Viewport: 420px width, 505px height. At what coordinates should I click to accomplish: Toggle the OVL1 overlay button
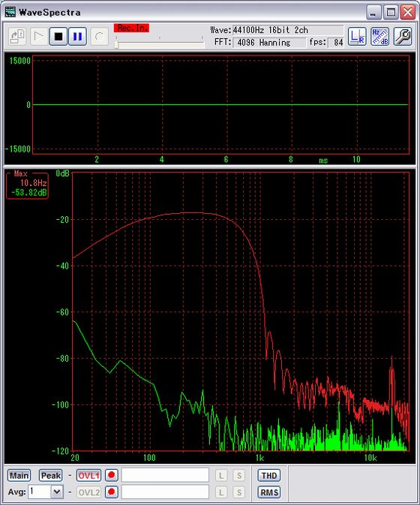(x=88, y=476)
